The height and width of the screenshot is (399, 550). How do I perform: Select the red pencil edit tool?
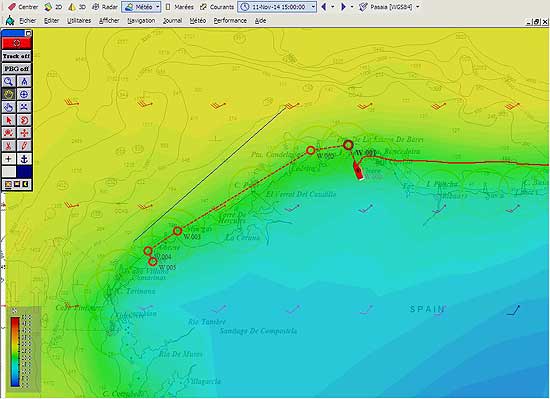(x=24, y=146)
